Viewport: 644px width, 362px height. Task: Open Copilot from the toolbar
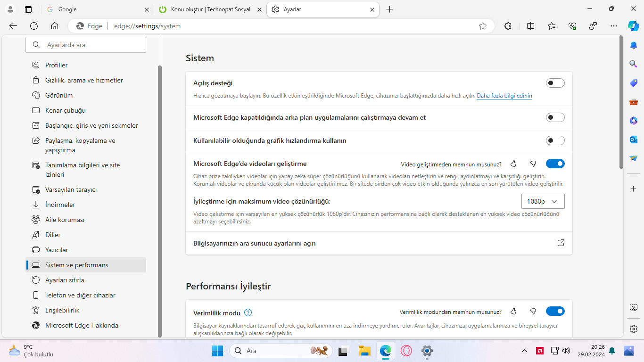tap(634, 26)
